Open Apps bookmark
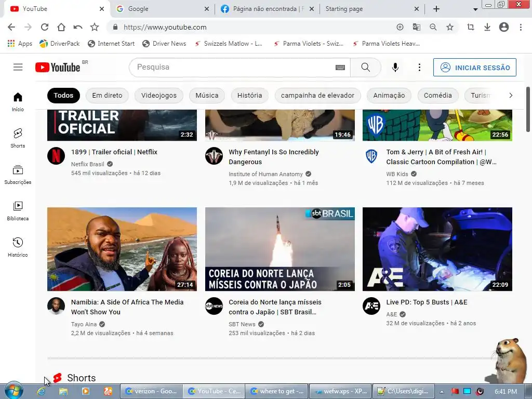Image resolution: width=532 pixels, height=399 pixels. point(20,44)
